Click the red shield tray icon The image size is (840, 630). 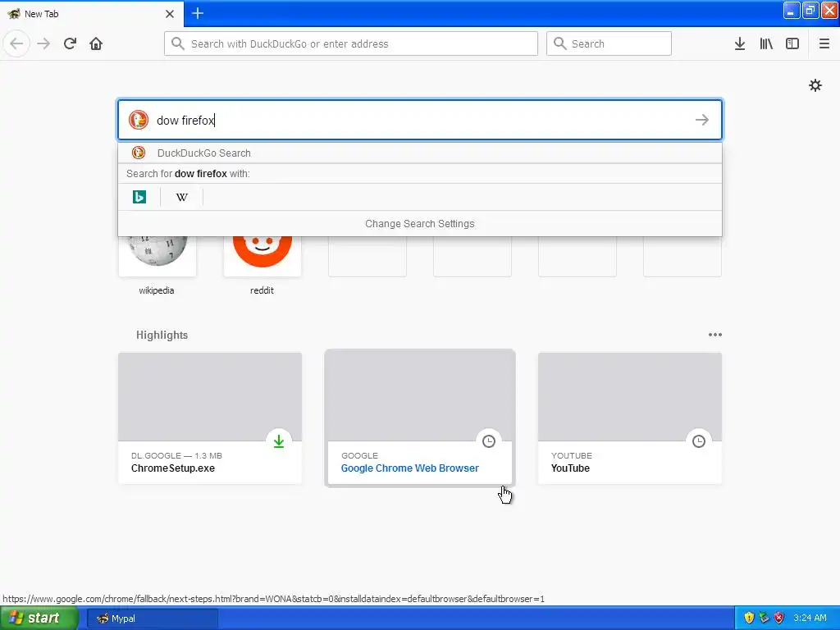779,619
